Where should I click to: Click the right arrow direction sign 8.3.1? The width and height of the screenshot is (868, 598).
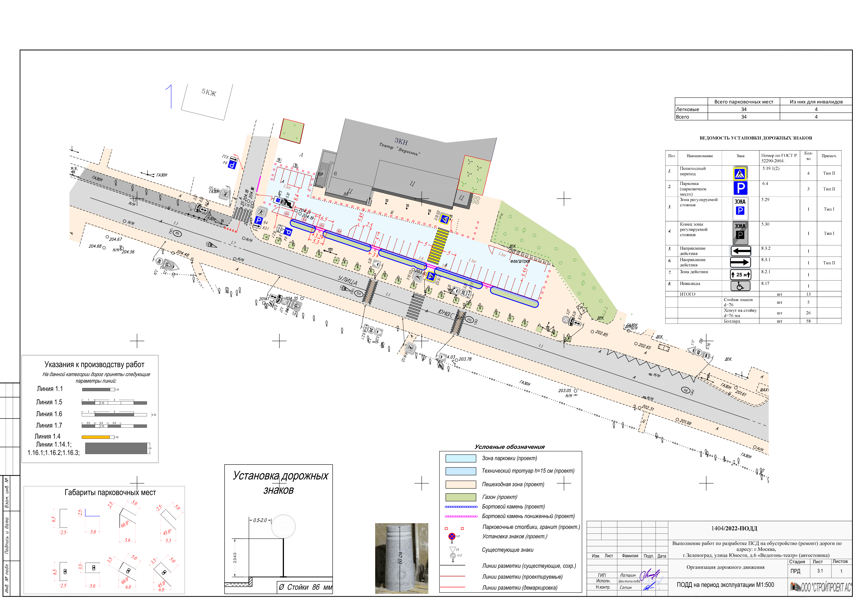point(740,262)
